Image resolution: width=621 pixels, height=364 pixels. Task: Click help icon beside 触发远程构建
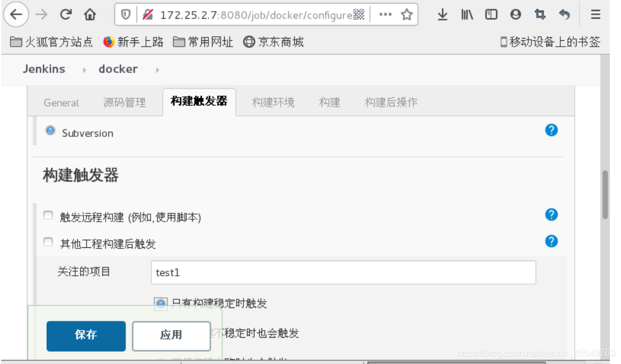click(551, 215)
